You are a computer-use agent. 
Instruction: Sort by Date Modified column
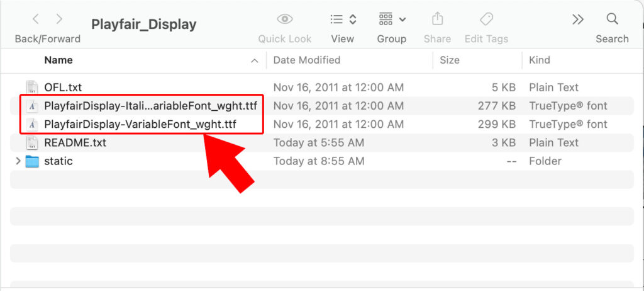coord(307,60)
